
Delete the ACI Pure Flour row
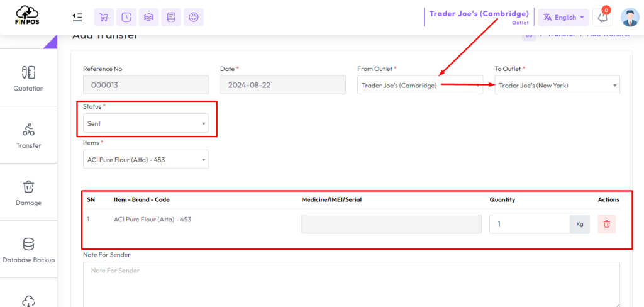607,224
